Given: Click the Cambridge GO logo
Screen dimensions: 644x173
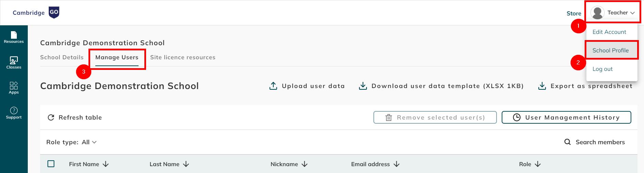Looking at the screenshot, I should (x=36, y=13).
